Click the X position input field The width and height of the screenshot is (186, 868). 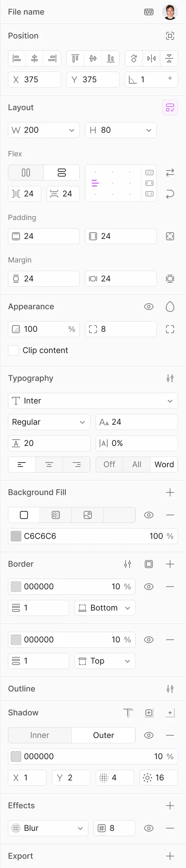pyautogui.click(x=35, y=80)
